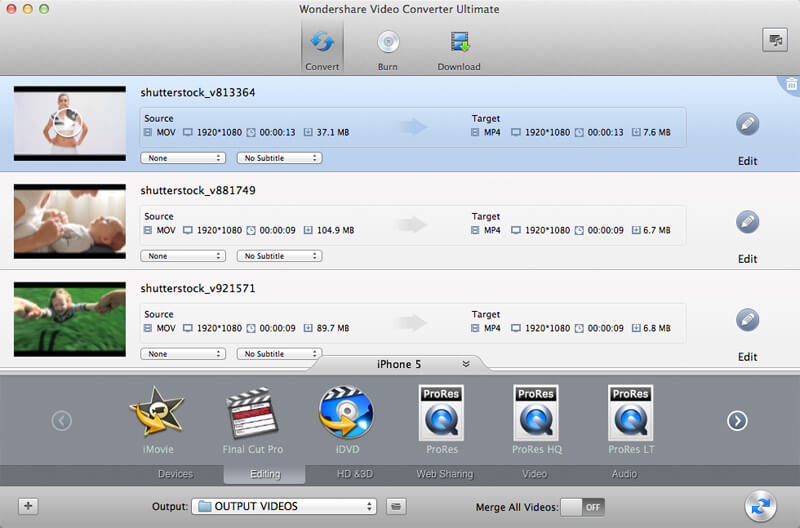Open the Audio format tab
800x528 pixels.
(x=624, y=474)
